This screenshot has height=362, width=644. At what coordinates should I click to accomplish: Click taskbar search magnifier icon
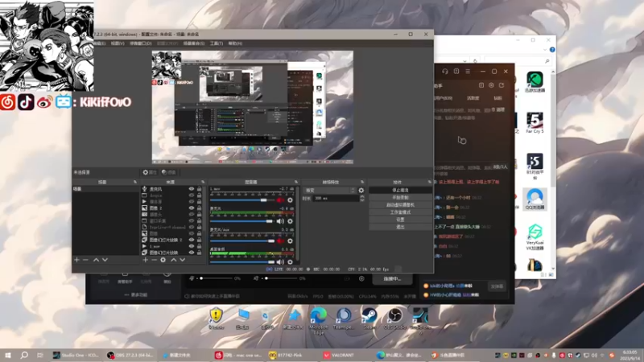[x=24, y=355]
